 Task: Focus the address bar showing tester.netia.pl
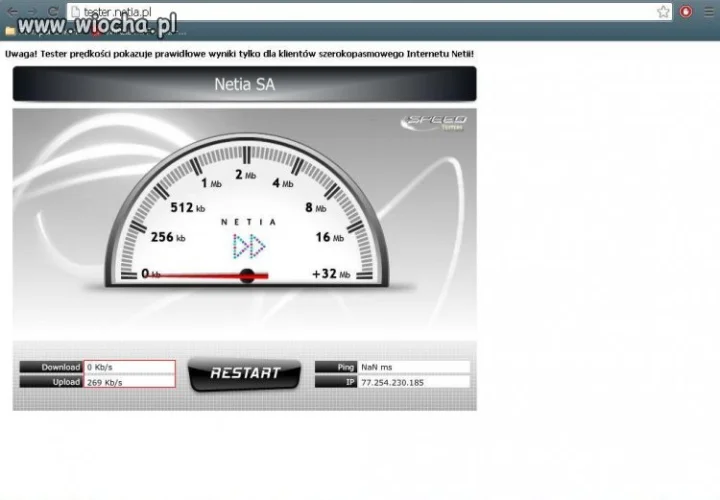[x=367, y=11]
